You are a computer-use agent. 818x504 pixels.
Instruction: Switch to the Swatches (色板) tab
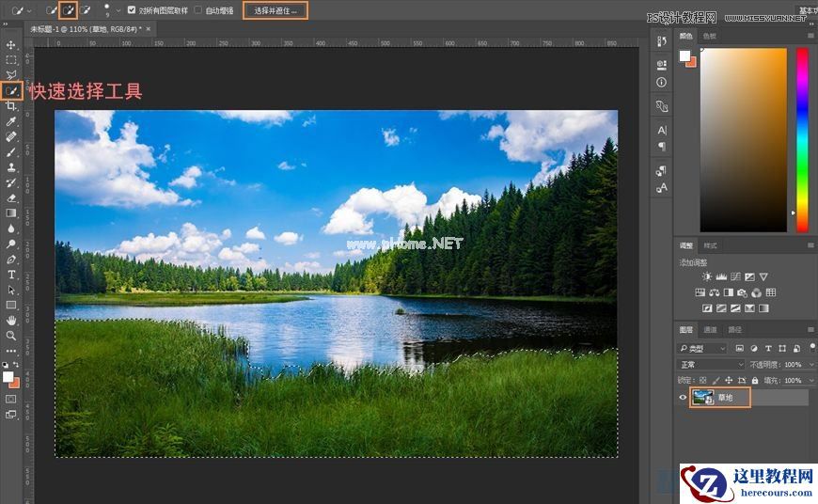pyautogui.click(x=710, y=36)
